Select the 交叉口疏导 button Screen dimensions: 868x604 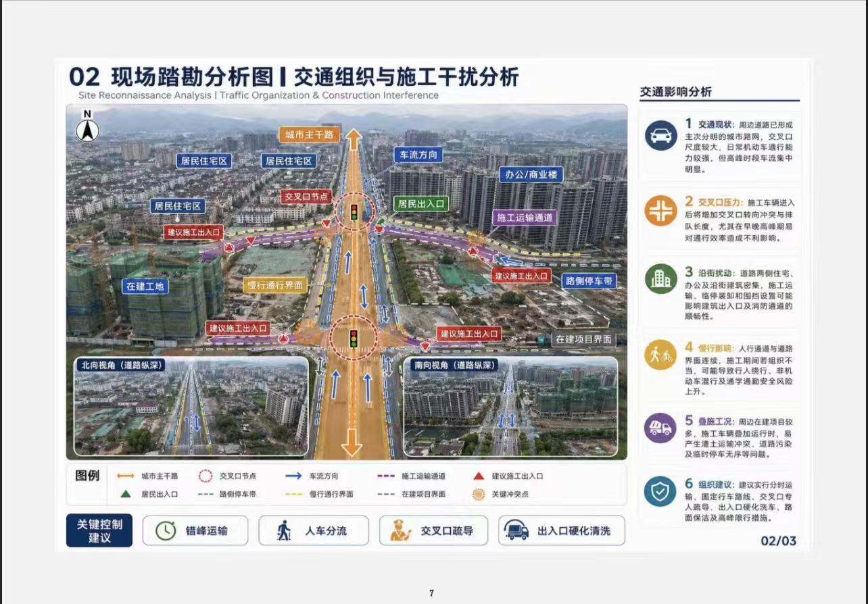433,531
